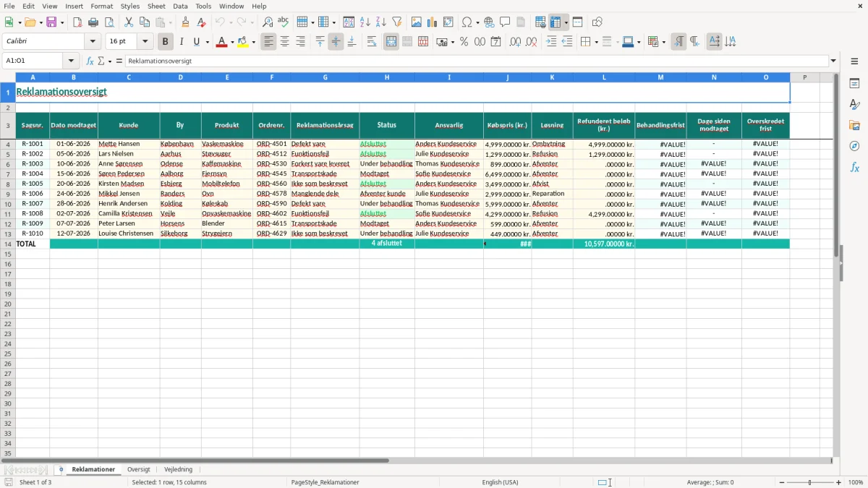Open the Format menu
This screenshot has width=868, height=488.
[102, 6]
